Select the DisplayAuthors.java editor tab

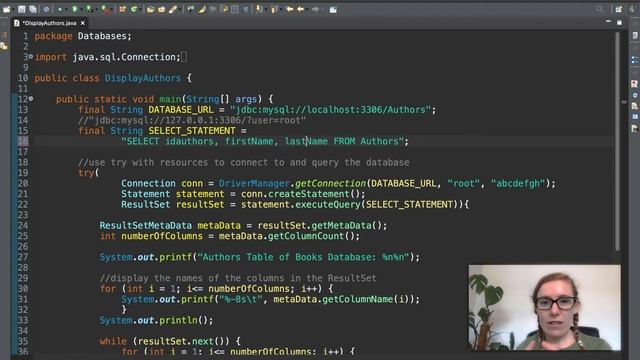[49, 23]
